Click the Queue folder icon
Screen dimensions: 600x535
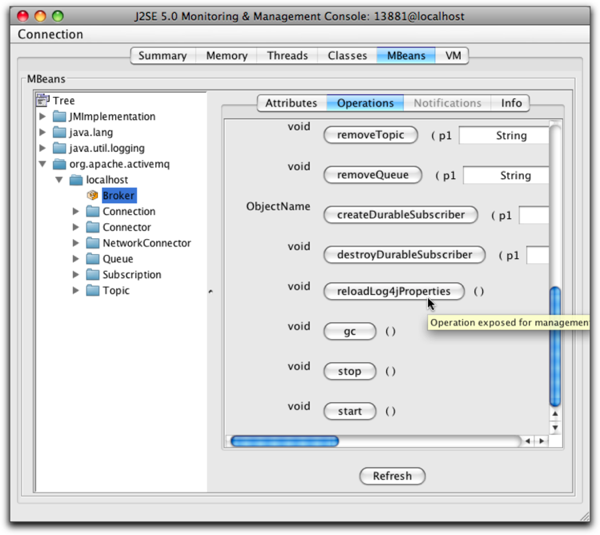[92, 259]
